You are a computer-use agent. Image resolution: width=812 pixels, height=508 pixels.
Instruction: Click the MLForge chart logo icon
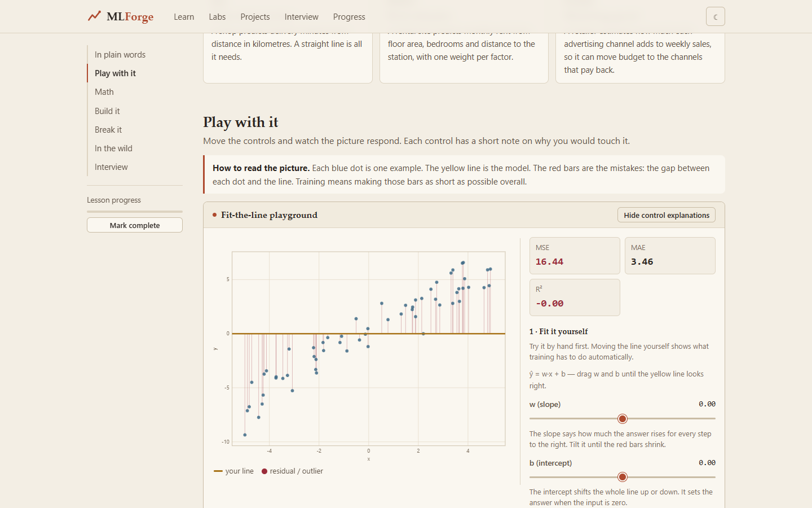point(94,16)
